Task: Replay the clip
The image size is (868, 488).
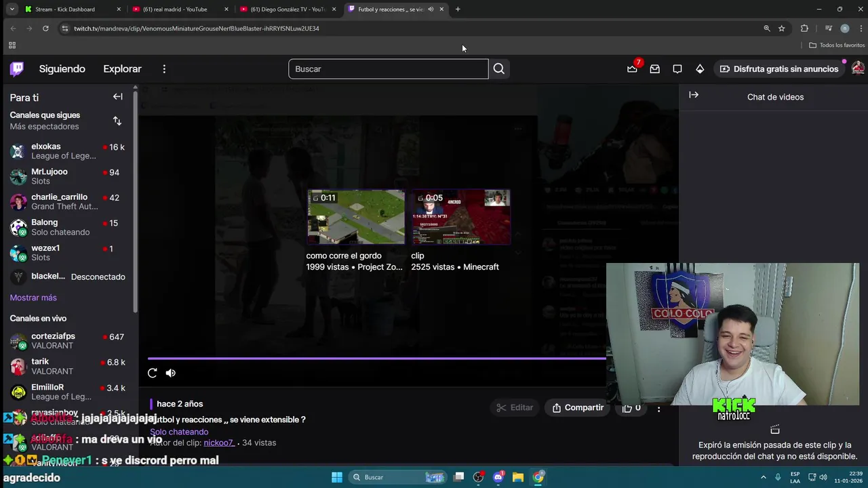Action: pyautogui.click(x=153, y=373)
